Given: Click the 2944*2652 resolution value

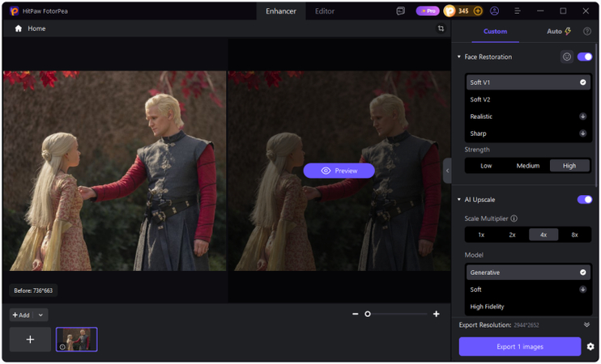Looking at the screenshot, I should (x=526, y=325).
